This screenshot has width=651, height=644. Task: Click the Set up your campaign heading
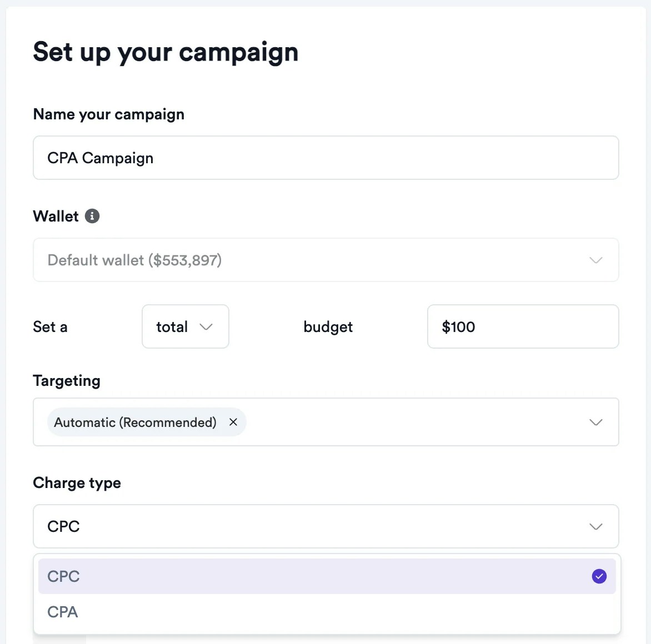166,53
